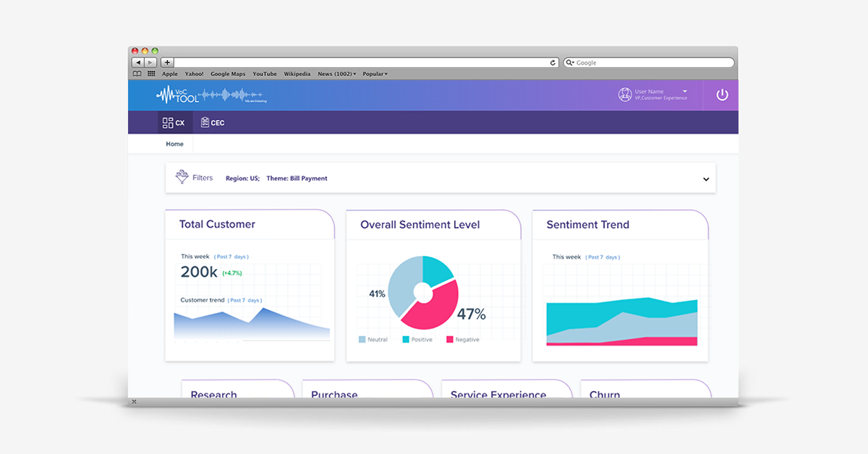
Task: Click the Total Customer card title
Action: pos(217,224)
